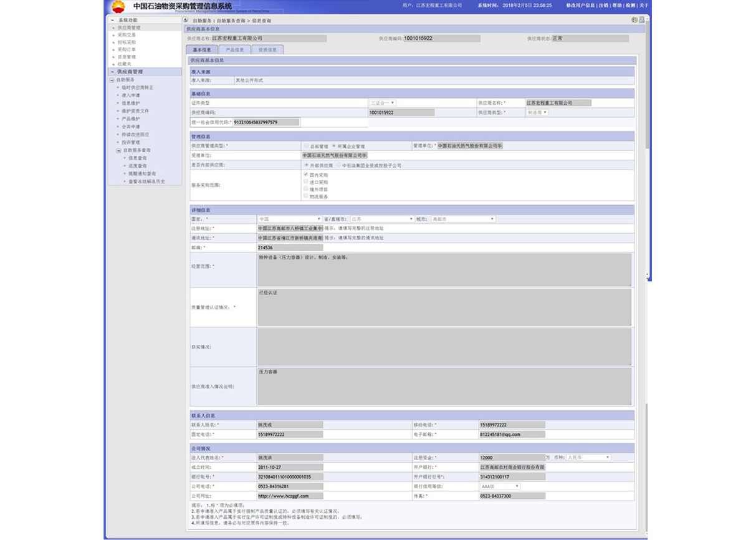The height and width of the screenshot is (540, 756).
Task: Click the 邮编 field showing 214536
Action: (290, 248)
